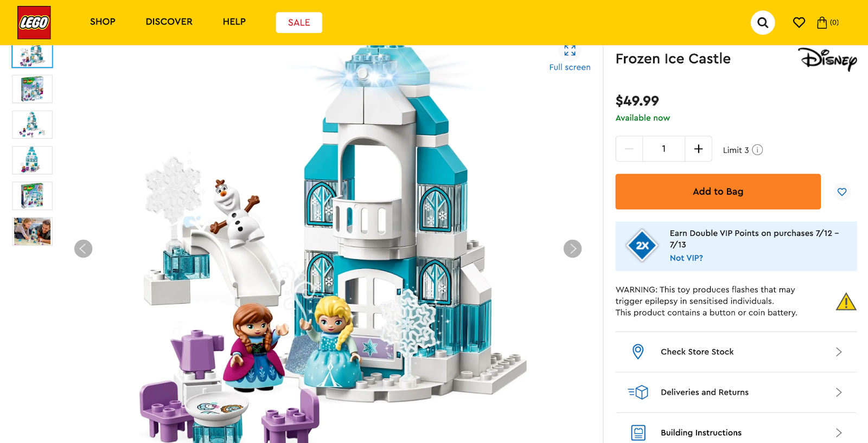Expand Building Instructions
This screenshot has height=443, width=868.
(736, 431)
